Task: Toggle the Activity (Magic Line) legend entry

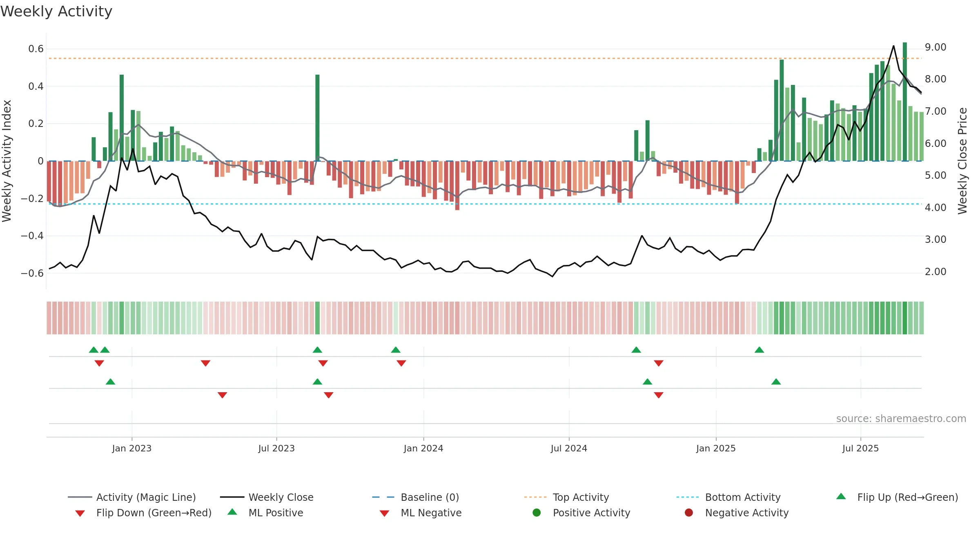Action: tap(132, 497)
